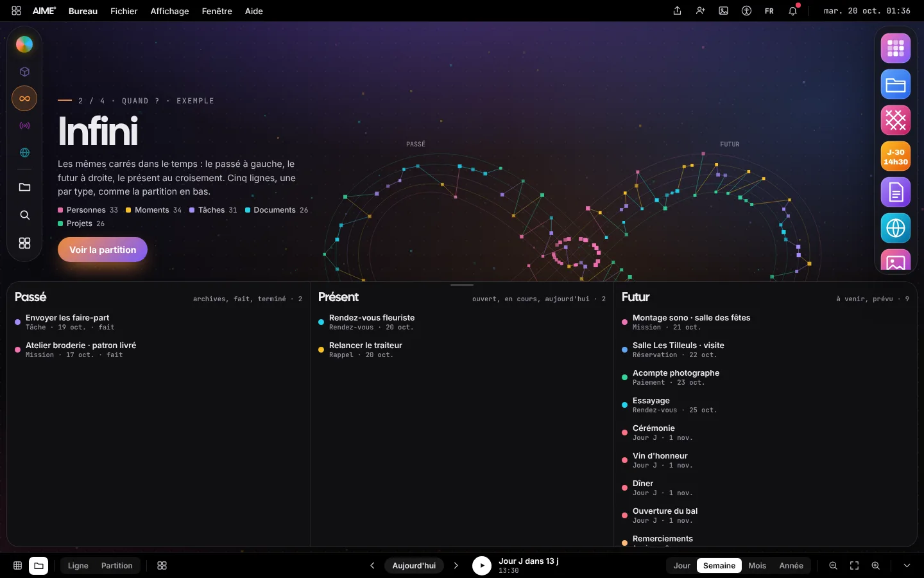Jump to Aujourd'hui in the timeline
The width and height of the screenshot is (924, 578).
click(414, 566)
